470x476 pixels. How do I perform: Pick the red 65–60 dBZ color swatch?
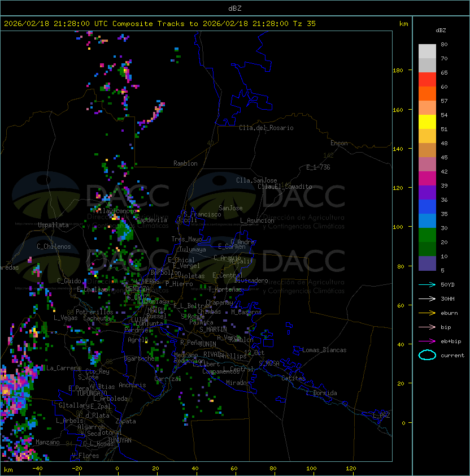click(x=427, y=80)
